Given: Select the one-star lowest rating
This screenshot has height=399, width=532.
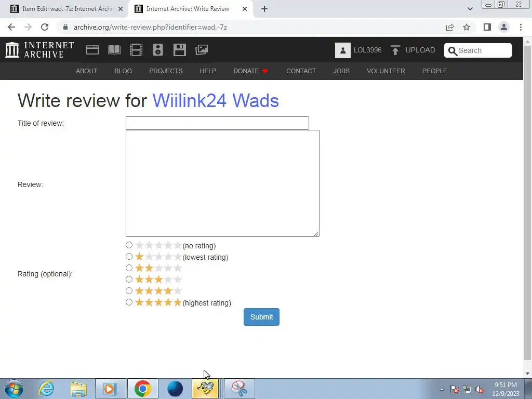Looking at the screenshot, I should pyautogui.click(x=129, y=257).
